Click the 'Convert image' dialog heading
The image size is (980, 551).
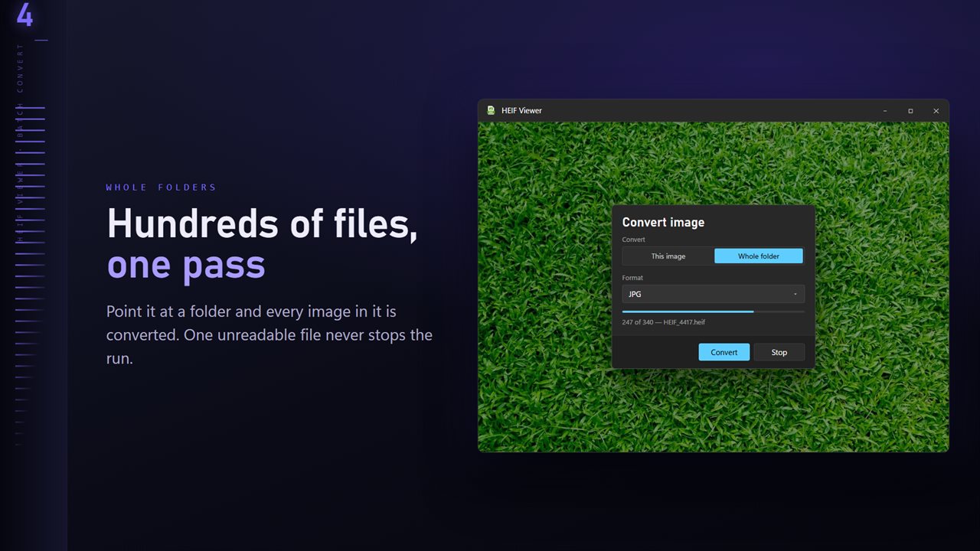pos(663,222)
